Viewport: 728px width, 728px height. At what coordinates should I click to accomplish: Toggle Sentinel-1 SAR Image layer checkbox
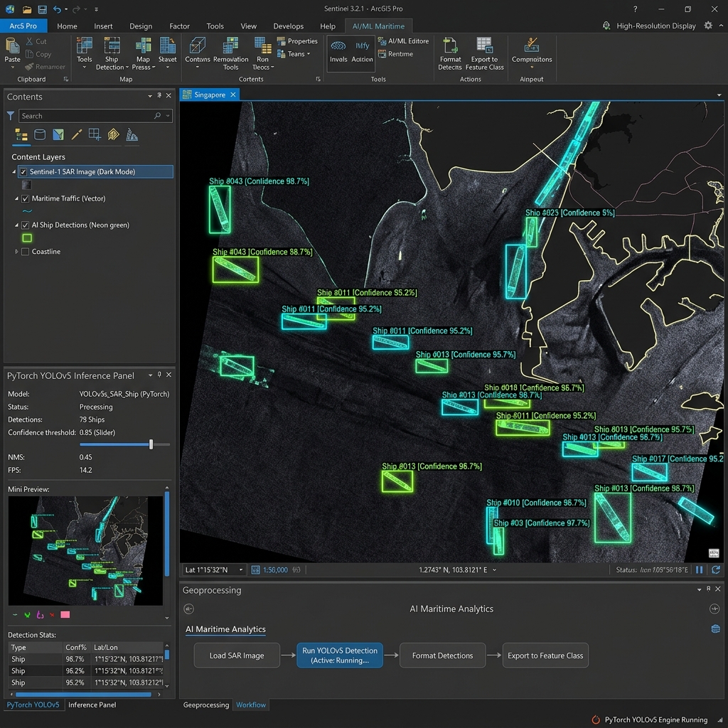23,172
